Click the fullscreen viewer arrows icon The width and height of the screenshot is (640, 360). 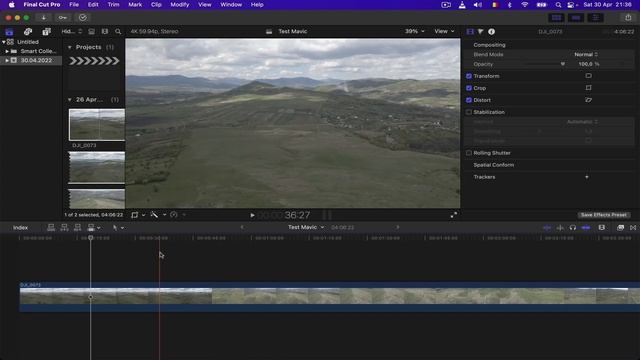tap(453, 215)
